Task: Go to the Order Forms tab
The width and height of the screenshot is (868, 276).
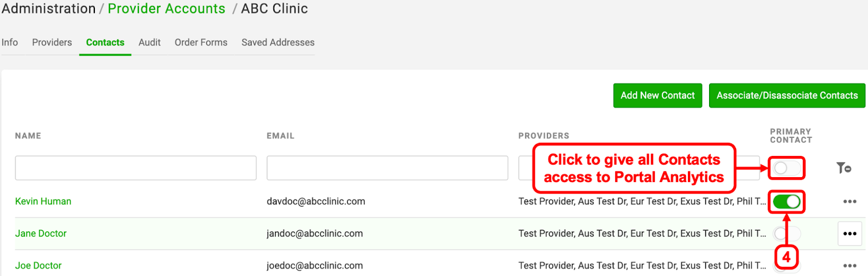Action: 201,42
